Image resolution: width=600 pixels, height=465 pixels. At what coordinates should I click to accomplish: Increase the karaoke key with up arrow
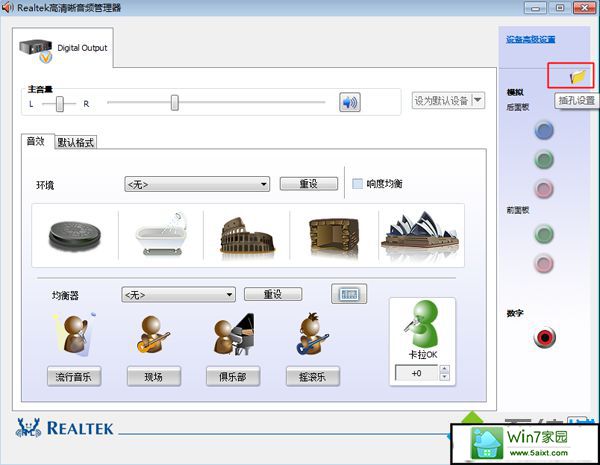(444, 369)
